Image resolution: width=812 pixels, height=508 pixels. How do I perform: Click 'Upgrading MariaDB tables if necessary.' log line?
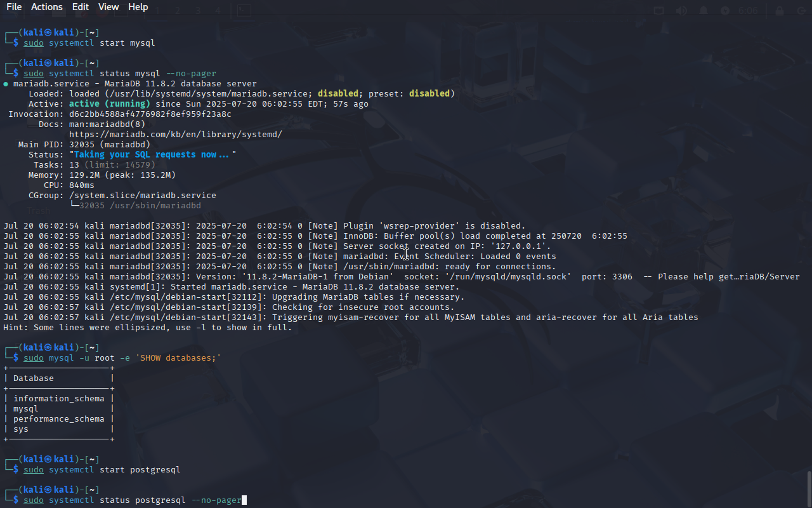234,297
